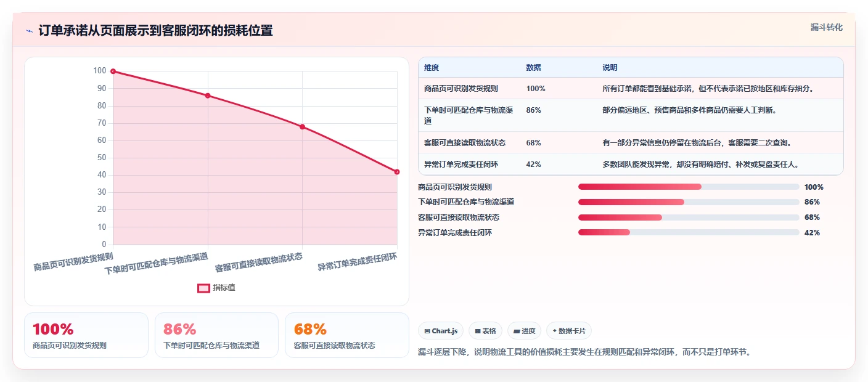
Task: Click the 100% value beside the progress bar
Action: (x=814, y=187)
